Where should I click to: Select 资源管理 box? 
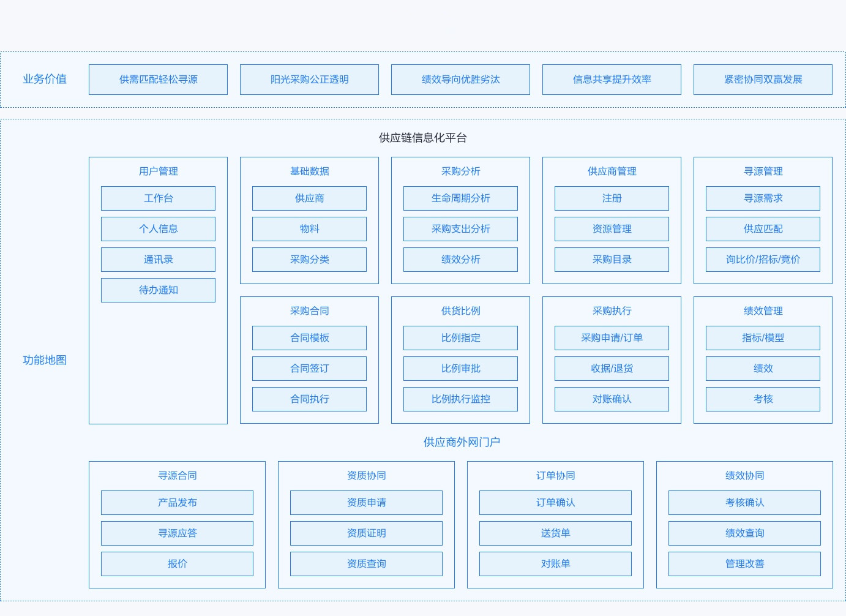(612, 229)
